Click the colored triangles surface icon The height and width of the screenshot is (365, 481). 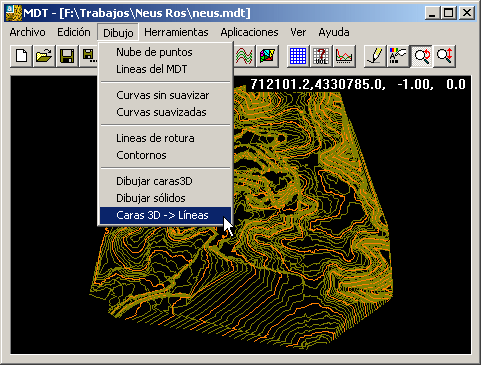267,56
